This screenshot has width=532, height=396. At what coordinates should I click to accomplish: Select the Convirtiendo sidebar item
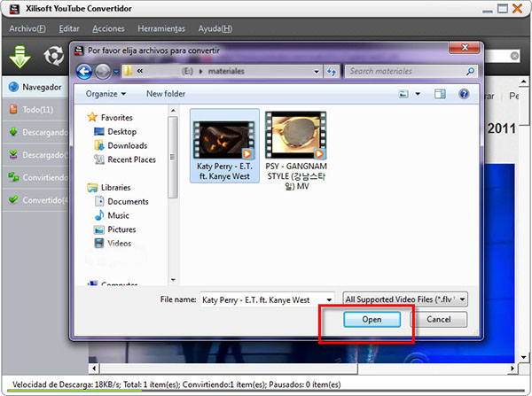click(x=35, y=177)
